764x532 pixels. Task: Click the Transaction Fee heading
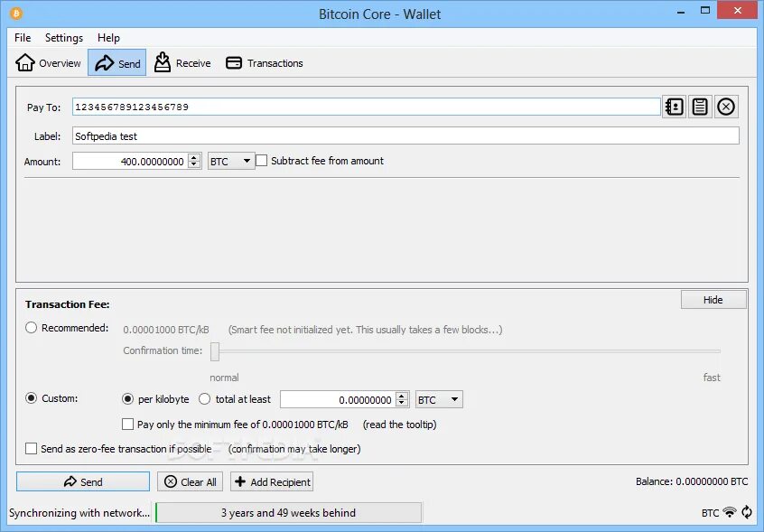pyautogui.click(x=67, y=304)
